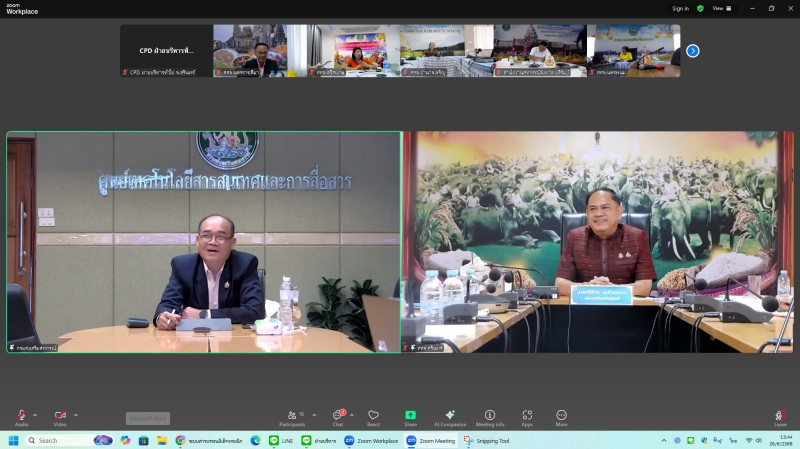Viewport: 800px width, 449px height.
Task: Open AI Companion
Action: click(x=450, y=418)
